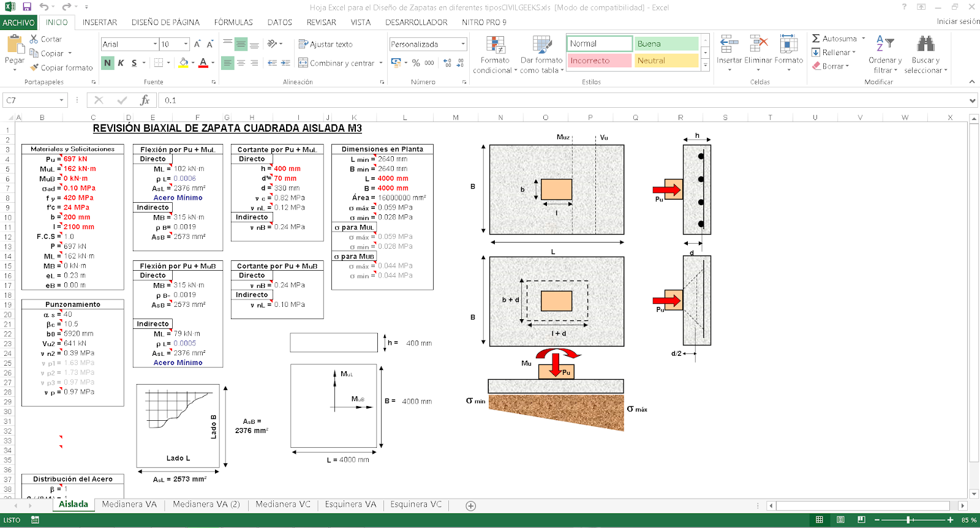
Task: Switch to the INSERTAR ribbon tab
Action: (x=100, y=23)
